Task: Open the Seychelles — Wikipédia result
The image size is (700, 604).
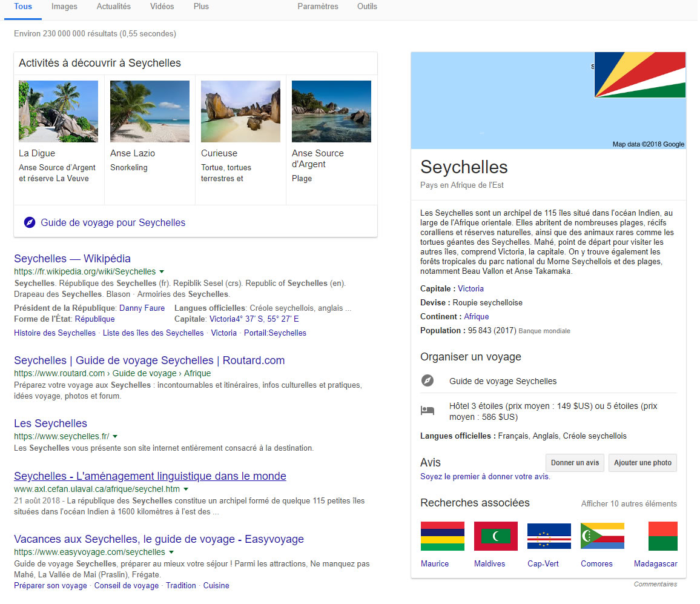Action: point(72,259)
